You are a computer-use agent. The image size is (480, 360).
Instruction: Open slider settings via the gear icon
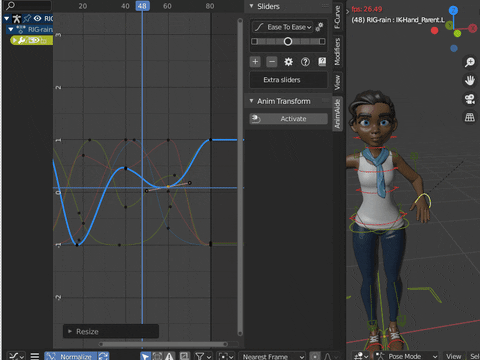pyautogui.click(x=288, y=62)
